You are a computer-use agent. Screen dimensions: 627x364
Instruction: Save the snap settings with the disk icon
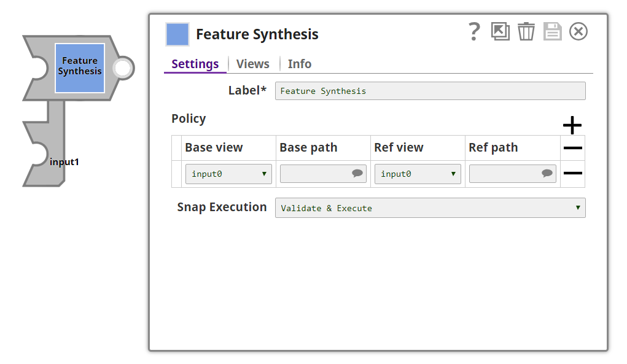coord(552,32)
